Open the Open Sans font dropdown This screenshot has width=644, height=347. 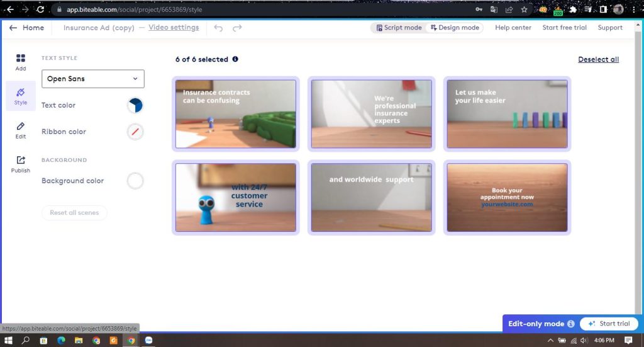[93, 79]
